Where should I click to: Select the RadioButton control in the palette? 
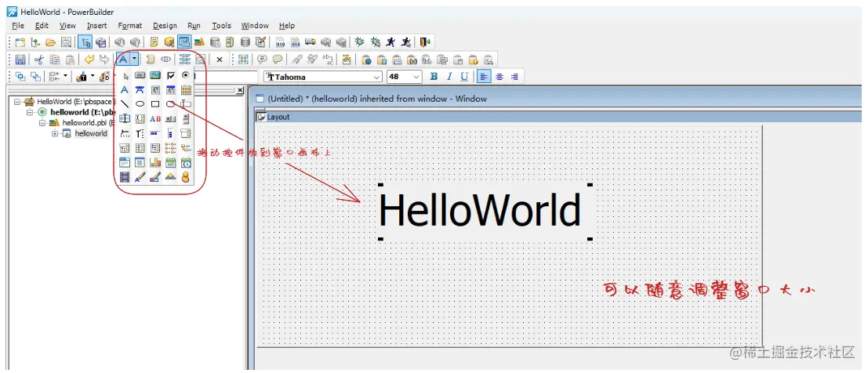[186, 75]
